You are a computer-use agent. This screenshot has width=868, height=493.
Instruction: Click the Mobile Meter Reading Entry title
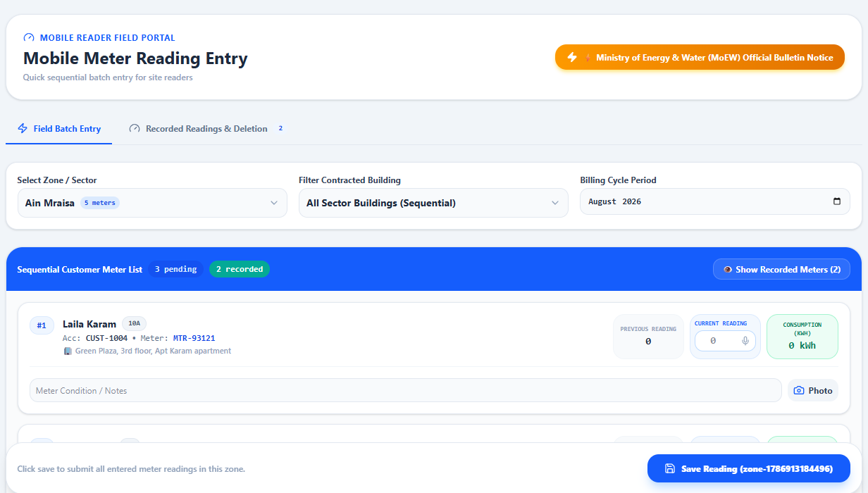click(x=135, y=58)
